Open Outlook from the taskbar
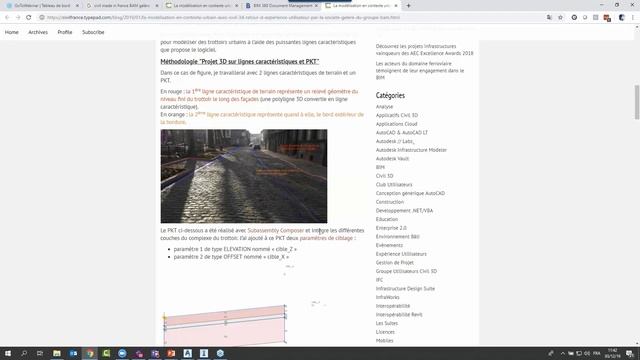This screenshot has height=360, width=640. click(x=73, y=353)
